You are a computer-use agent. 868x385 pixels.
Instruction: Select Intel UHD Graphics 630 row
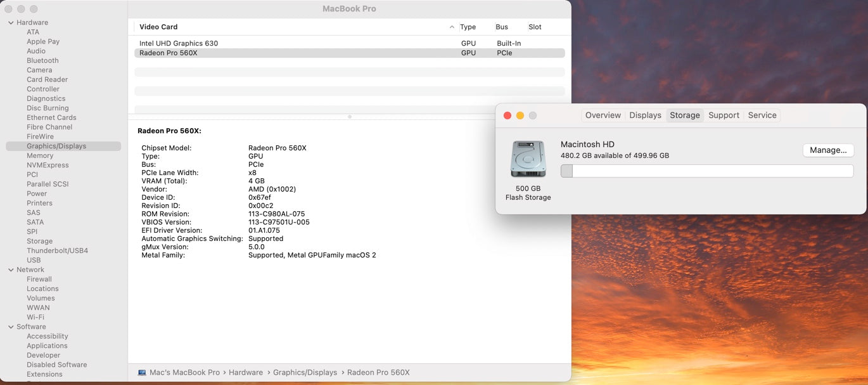(x=179, y=43)
